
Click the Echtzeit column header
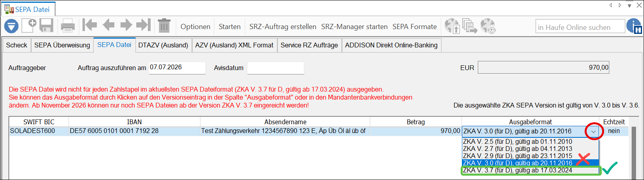(614, 122)
